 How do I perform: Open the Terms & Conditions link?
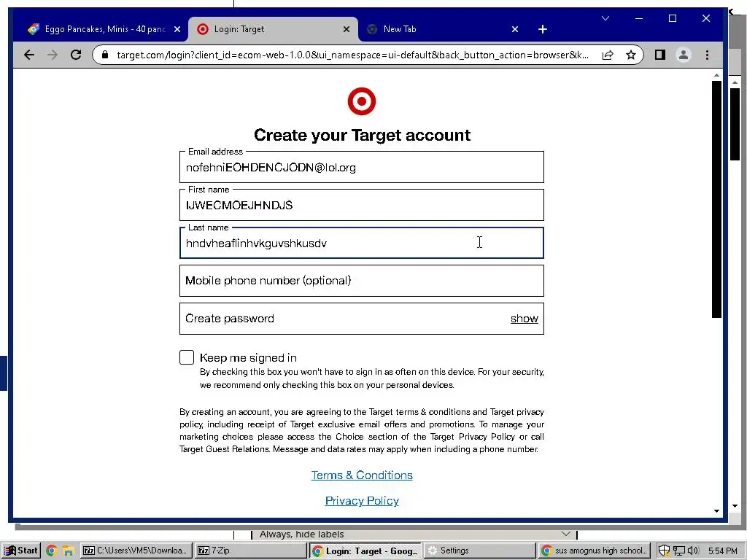(x=362, y=475)
